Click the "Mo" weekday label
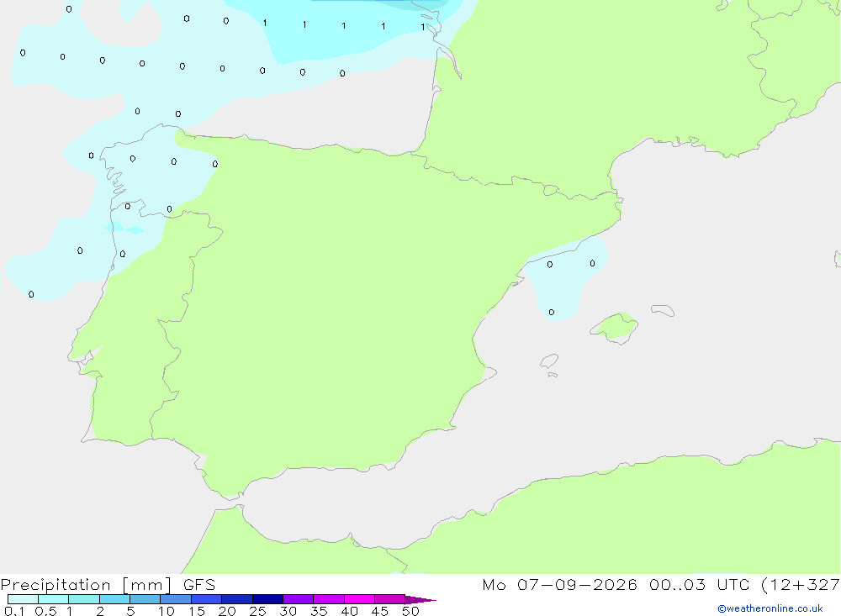Viewport: 841px width, 616px height. 494,584
